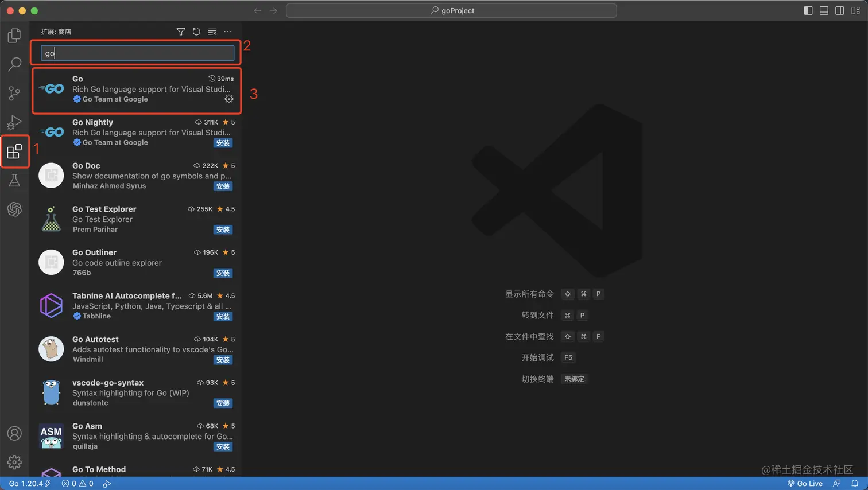The height and width of the screenshot is (490, 868).
Task: Select the Go Nightly extension
Action: tap(137, 133)
